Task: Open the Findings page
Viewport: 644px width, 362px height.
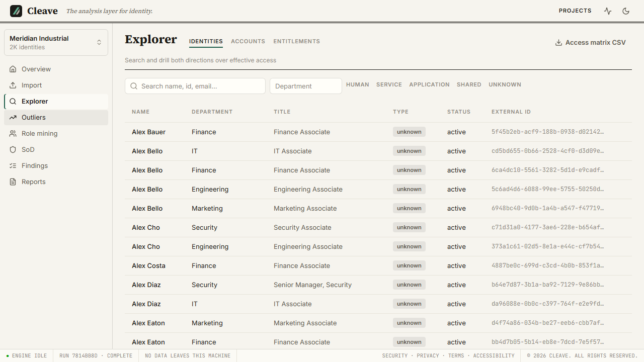Action: click(56, 165)
